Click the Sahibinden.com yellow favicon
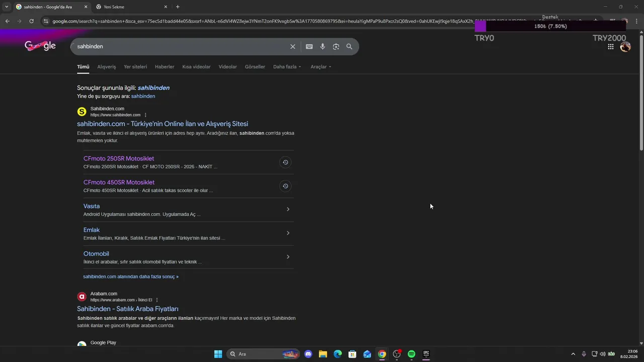644x362 pixels. (82, 112)
